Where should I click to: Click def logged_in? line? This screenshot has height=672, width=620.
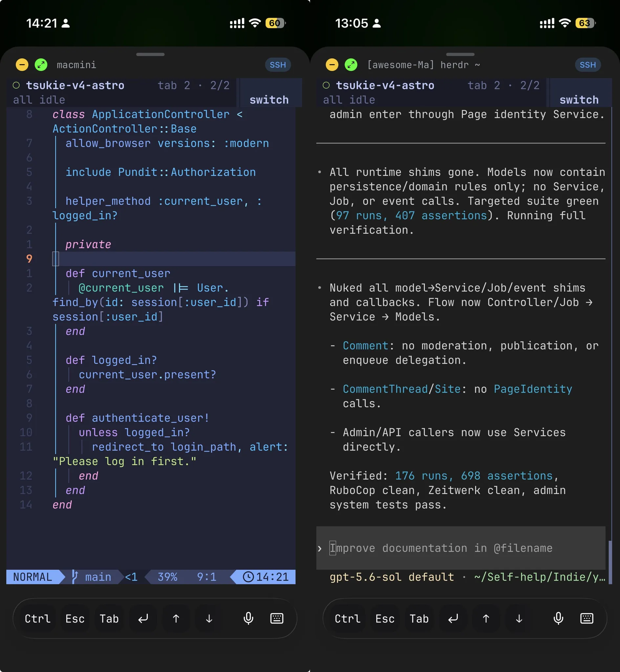click(111, 360)
